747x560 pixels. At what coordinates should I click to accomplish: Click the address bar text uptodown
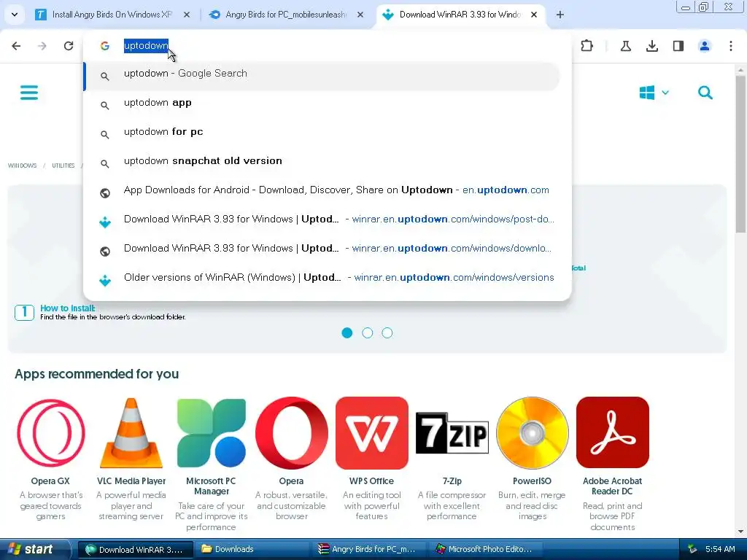point(146,46)
